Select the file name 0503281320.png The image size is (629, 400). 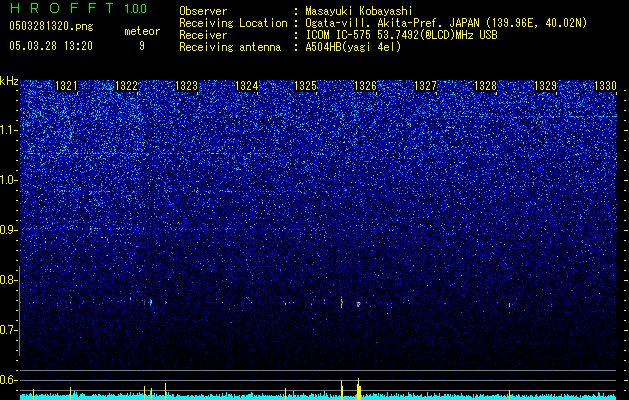tap(51, 26)
